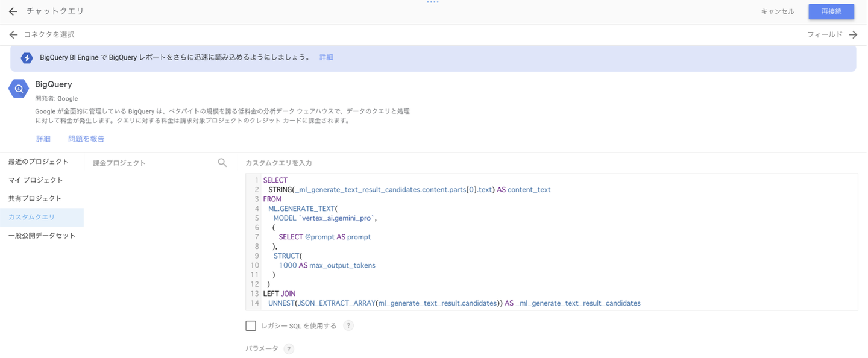Viewport: 868px width, 358px height.
Task: Open 共有プロジェクト in the side list
Action: point(35,198)
